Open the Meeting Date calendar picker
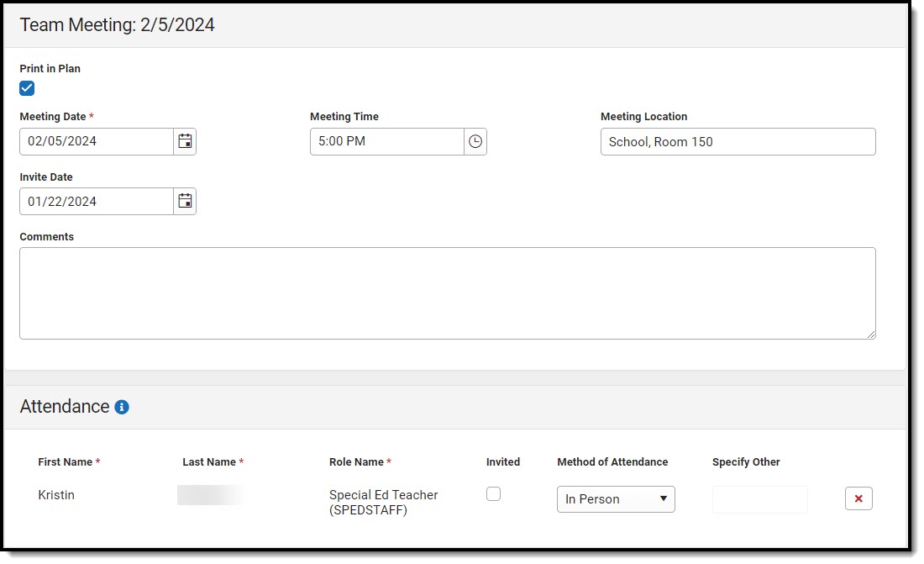 pyautogui.click(x=185, y=141)
